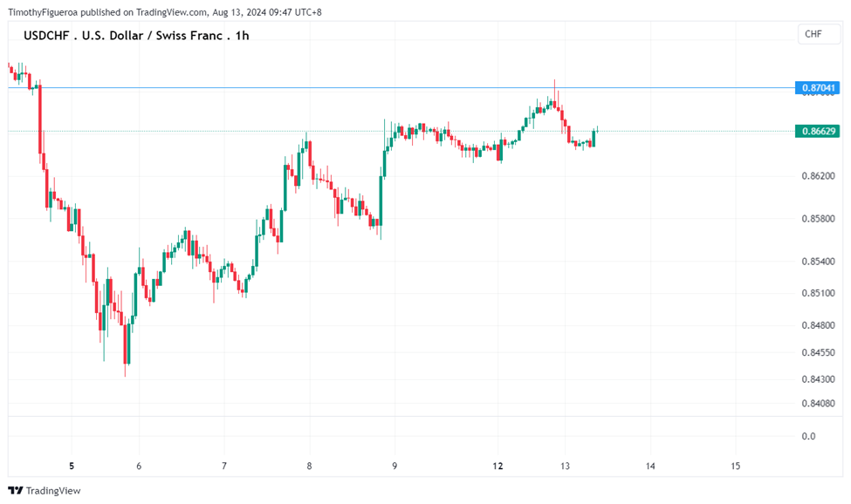Click bold date label 12 on the time axis
This screenshot has height=504, width=851.
(498, 467)
